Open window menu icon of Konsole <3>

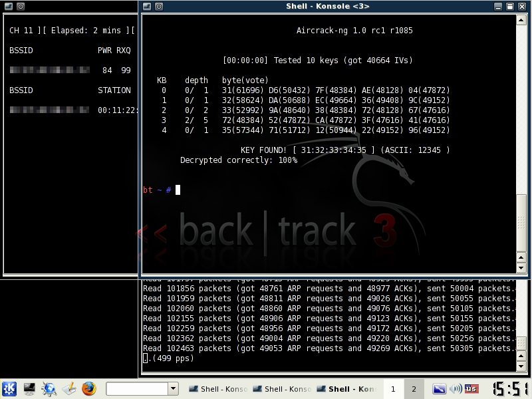147,6
